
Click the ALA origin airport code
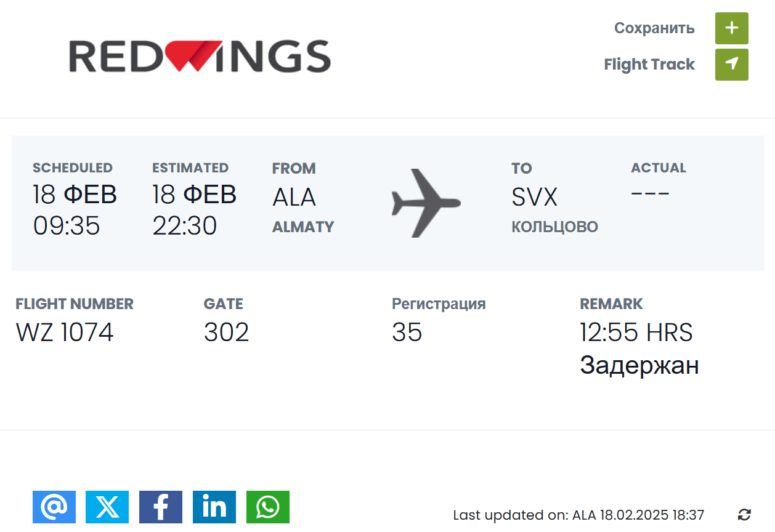[x=294, y=197]
